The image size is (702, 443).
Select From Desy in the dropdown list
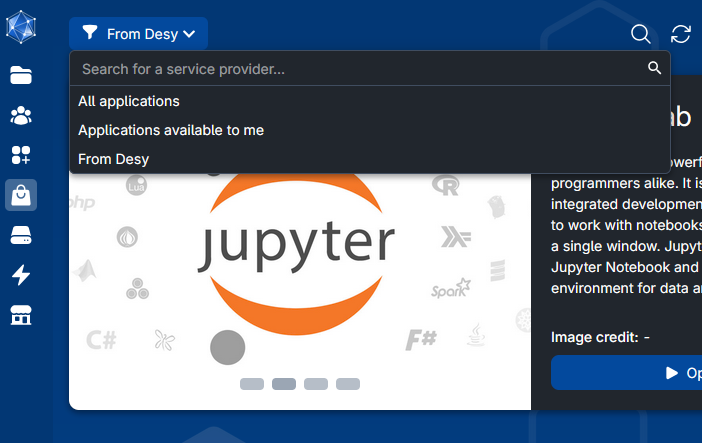(113, 159)
